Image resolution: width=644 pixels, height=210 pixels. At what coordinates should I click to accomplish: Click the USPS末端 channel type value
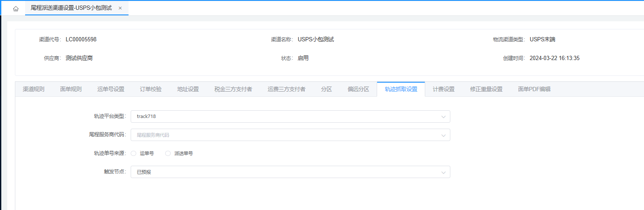(x=542, y=40)
